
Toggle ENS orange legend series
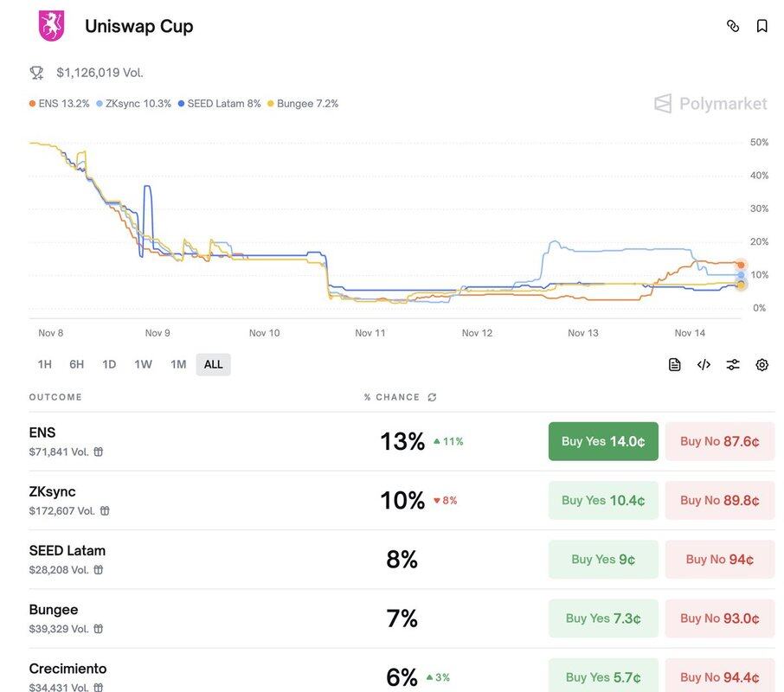(x=59, y=104)
